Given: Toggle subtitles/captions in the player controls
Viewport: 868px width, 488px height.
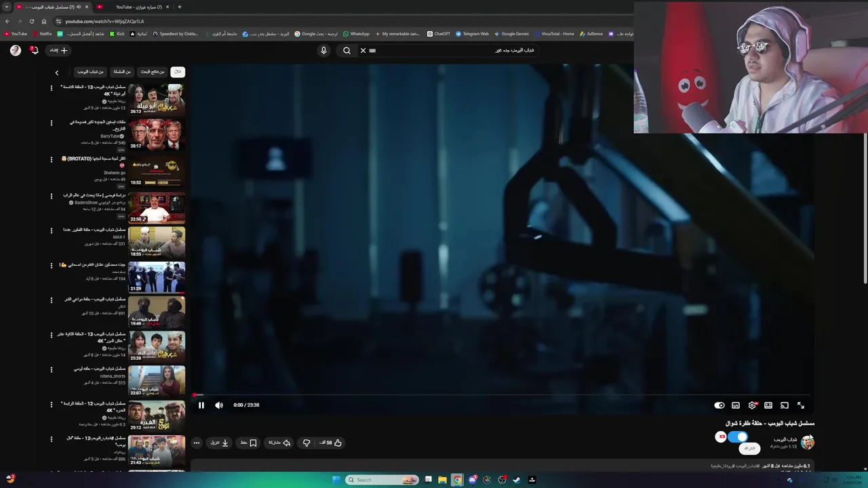Looking at the screenshot, I should [736, 405].
